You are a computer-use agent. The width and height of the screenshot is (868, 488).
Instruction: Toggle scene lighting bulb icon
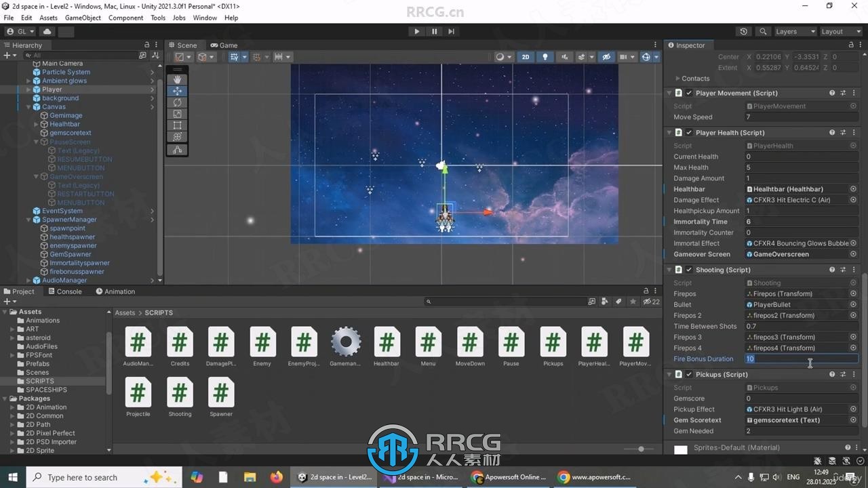(545, 57)
